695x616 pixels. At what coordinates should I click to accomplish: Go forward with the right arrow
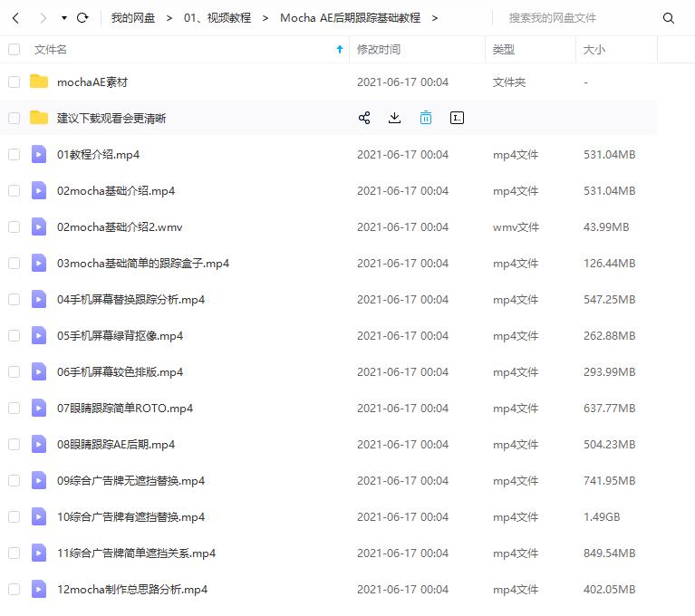(x=43, y=18)
